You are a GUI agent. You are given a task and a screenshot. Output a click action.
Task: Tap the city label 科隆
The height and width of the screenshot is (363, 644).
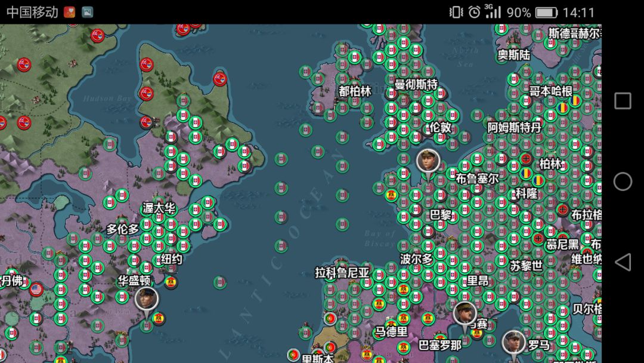tap(527, 193)
